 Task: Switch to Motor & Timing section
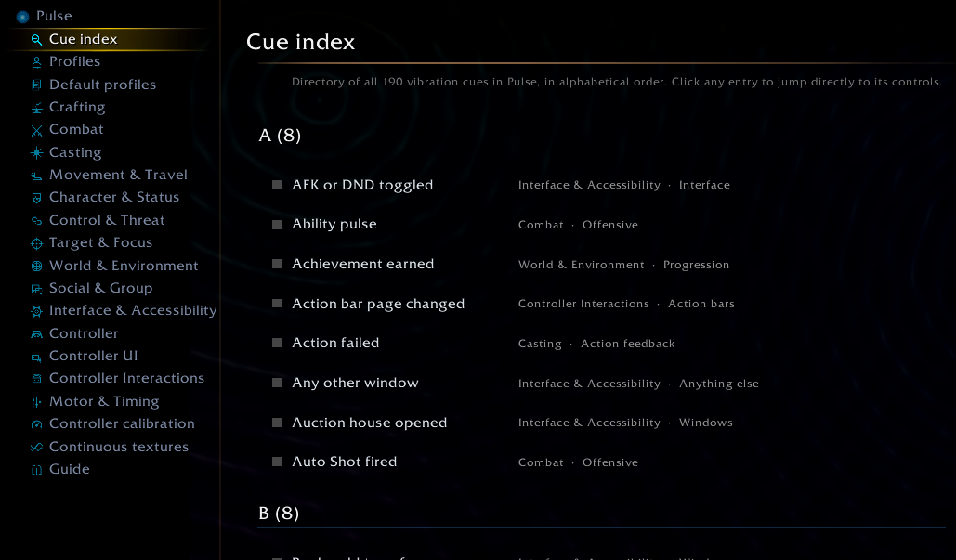tap(104, 401)
